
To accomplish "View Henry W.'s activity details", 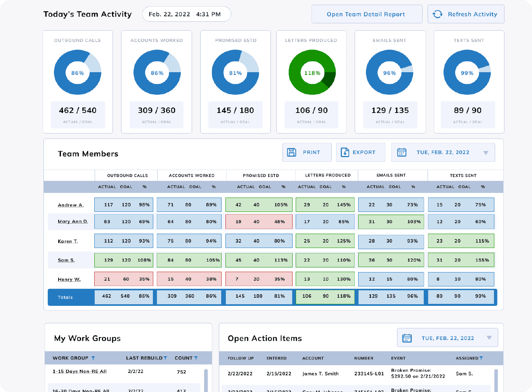I will [x=69, y=279].
